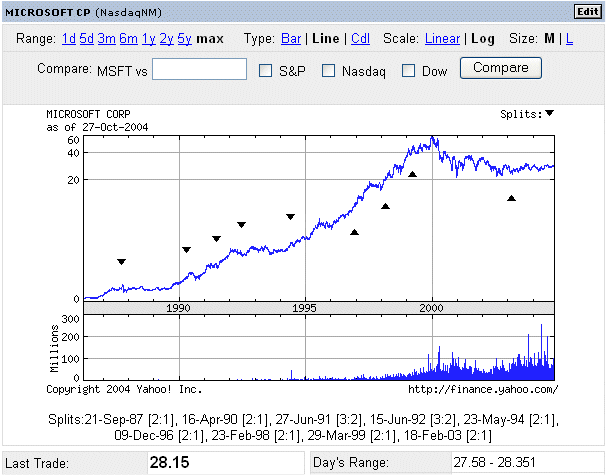The height and width of the screenshot is (475, 606).
Task: Click the Dec 1996 upward split marker
Action: (x=354, y=232)
